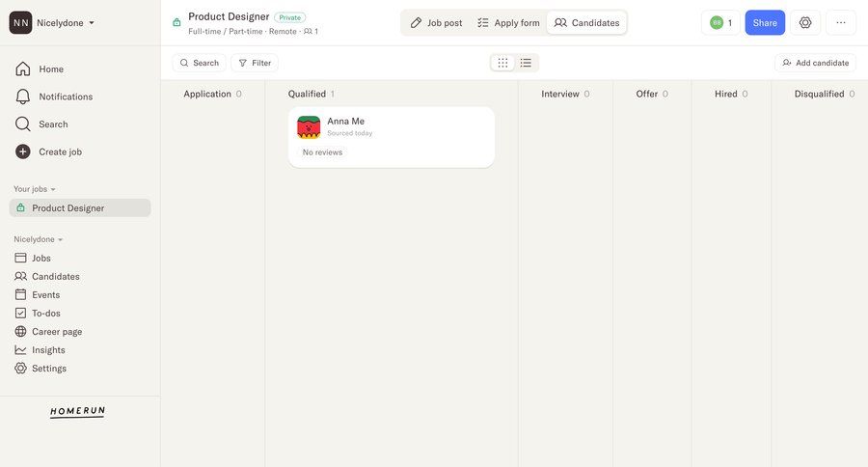
Task: Click the lock icon beside Product Designer title
Action: 176,23
